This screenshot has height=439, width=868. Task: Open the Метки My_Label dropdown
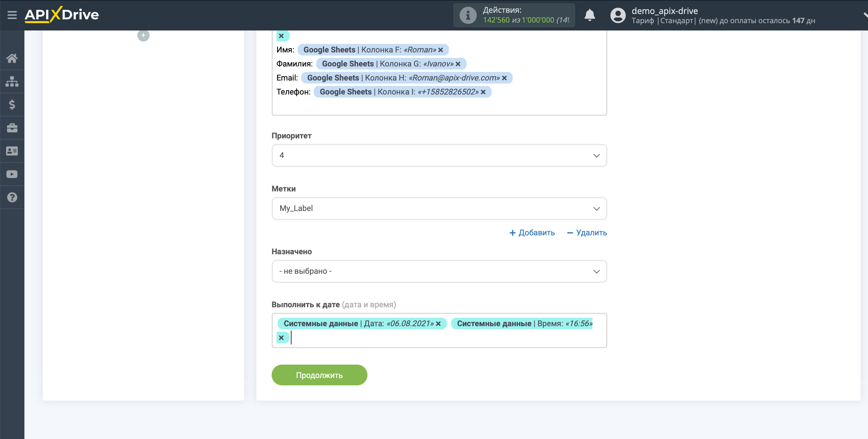439,209
